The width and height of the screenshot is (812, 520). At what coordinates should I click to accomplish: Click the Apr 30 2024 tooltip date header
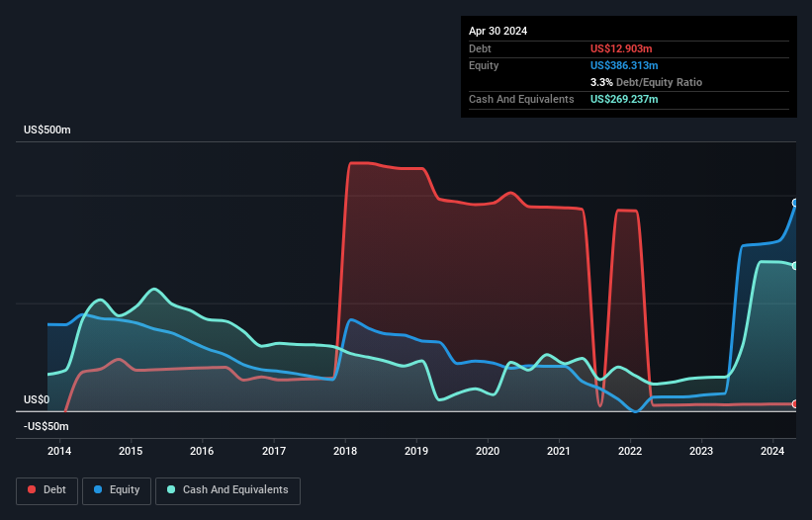pyautogui.click(x=498, y=31)
